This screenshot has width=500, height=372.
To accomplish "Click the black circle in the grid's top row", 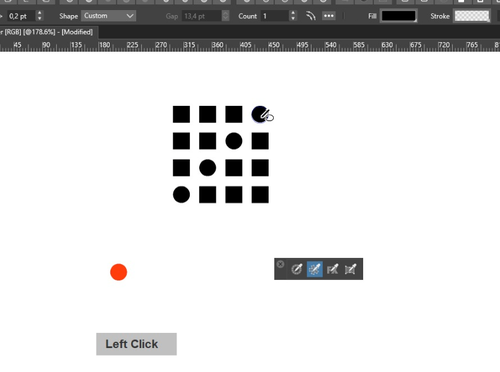I will coord(260,115).
